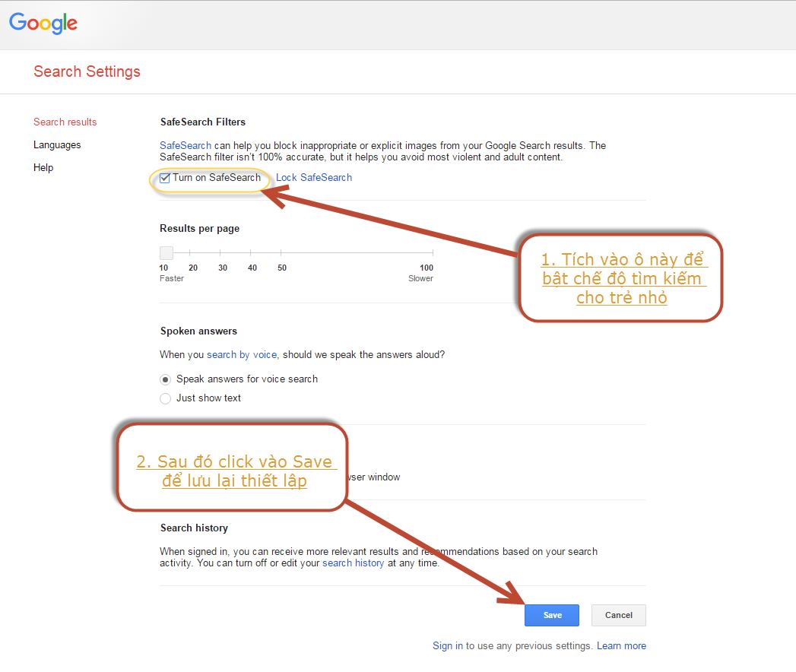Toggle the Turn on SafeSearch checkbox

click(x=164, y=178)
